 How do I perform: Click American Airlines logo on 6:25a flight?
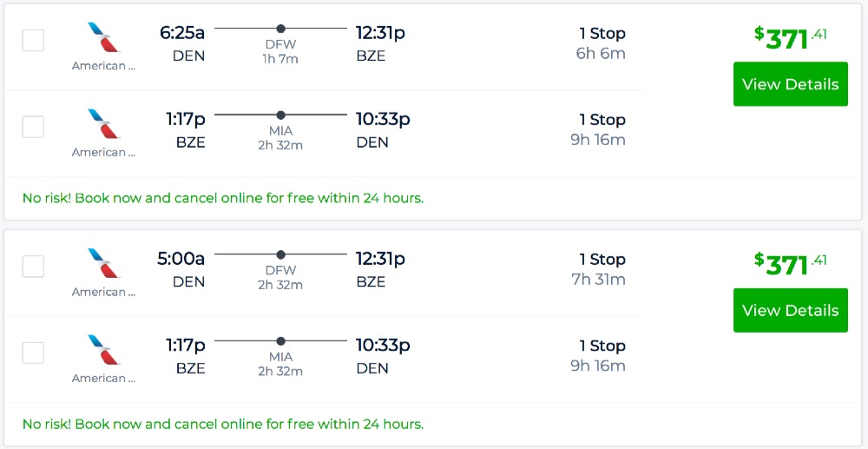pos(103,38)
